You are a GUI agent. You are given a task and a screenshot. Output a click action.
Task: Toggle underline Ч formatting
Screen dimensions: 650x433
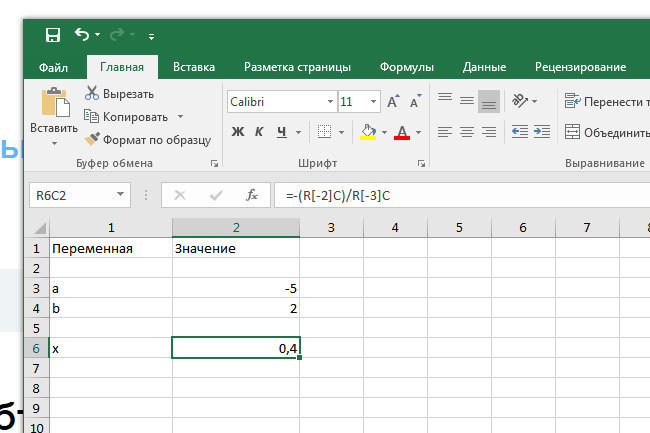click(x=282, y=132)
